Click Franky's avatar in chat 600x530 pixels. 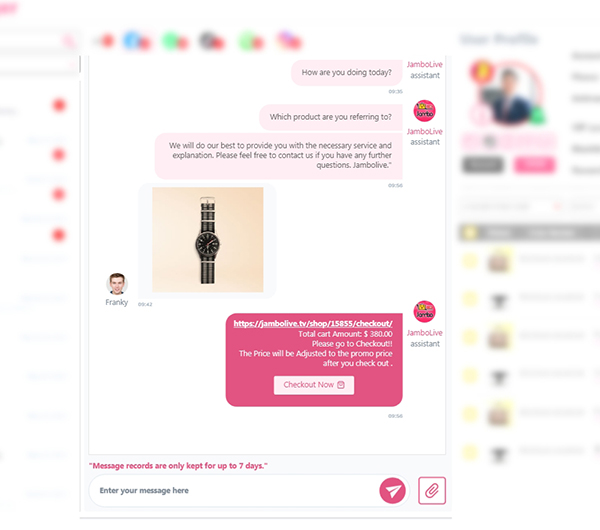[117, 284]
